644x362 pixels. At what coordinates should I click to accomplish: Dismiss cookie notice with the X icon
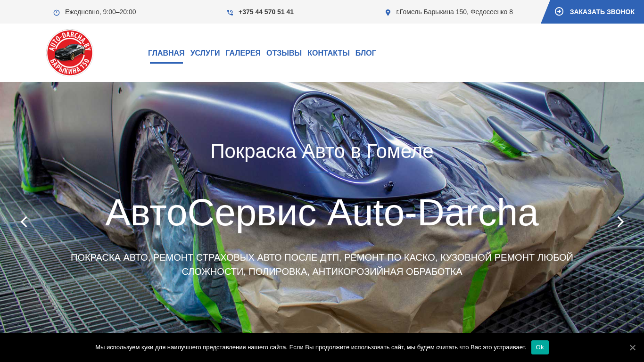pos(632,347)
